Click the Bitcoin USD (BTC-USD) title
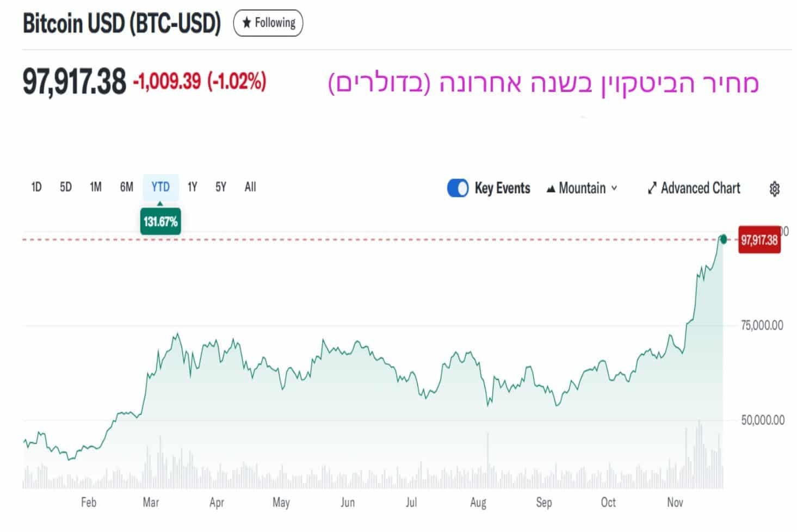The width and height of the screenshot is (797, 532). [122, 23]
